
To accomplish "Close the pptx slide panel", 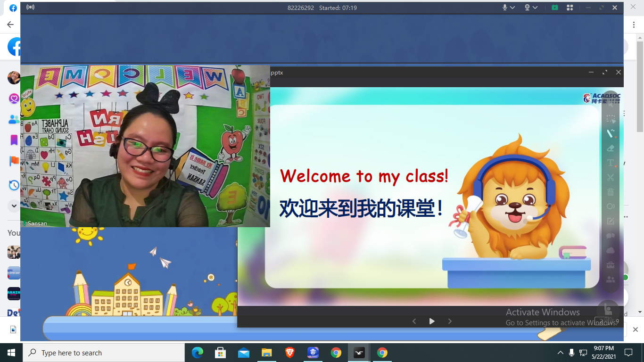I will tap(619, 72).
